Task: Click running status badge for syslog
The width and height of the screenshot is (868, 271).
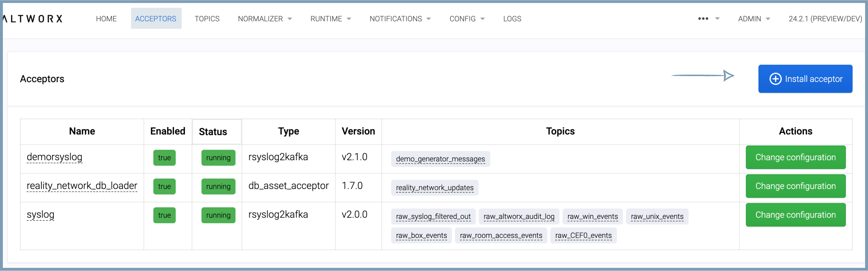Action: pos(218,216)
